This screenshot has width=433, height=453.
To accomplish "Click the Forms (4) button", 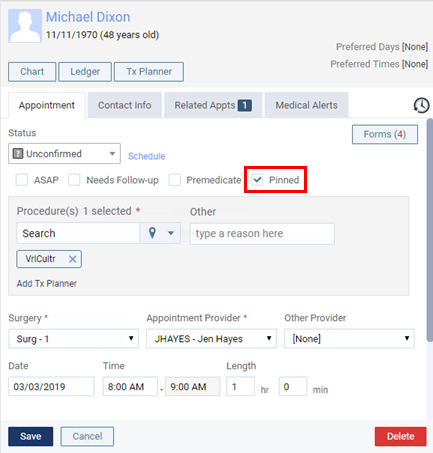I will (385, 134).
